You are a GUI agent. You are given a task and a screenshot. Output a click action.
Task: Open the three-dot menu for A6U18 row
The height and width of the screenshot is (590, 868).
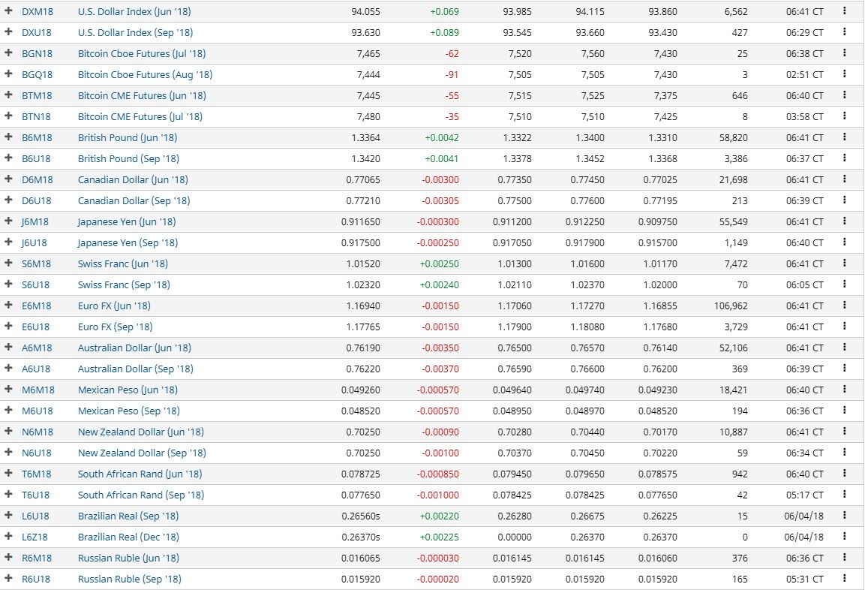844,369
